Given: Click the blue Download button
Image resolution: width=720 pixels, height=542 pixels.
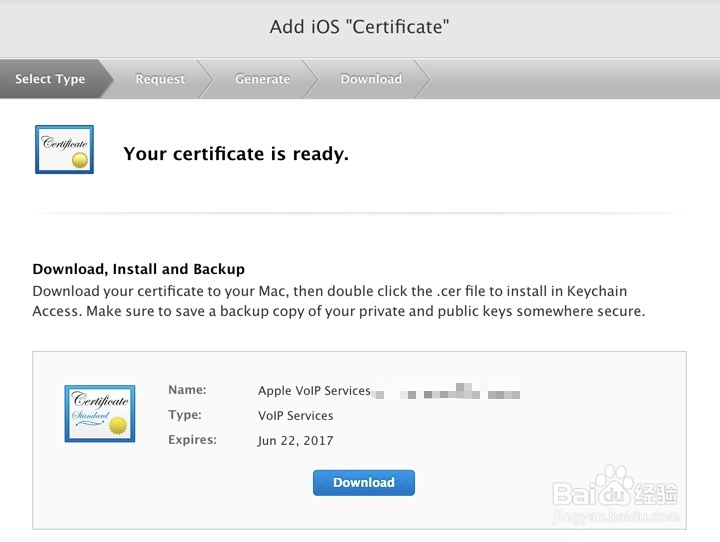Looking at the screenshot, I should click(364, 482).
